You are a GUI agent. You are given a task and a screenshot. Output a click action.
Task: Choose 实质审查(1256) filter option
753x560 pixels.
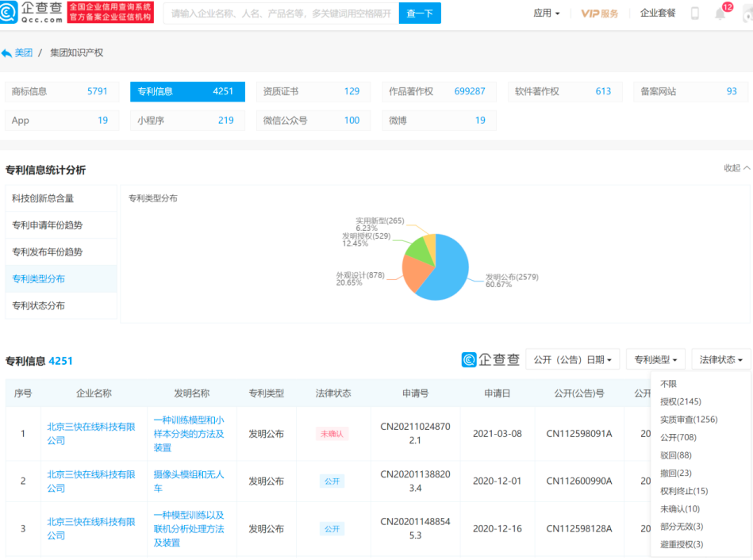pos(689,420)
